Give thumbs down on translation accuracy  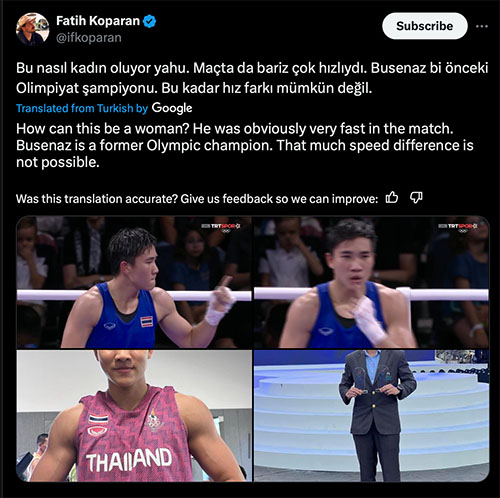[416, 198]
